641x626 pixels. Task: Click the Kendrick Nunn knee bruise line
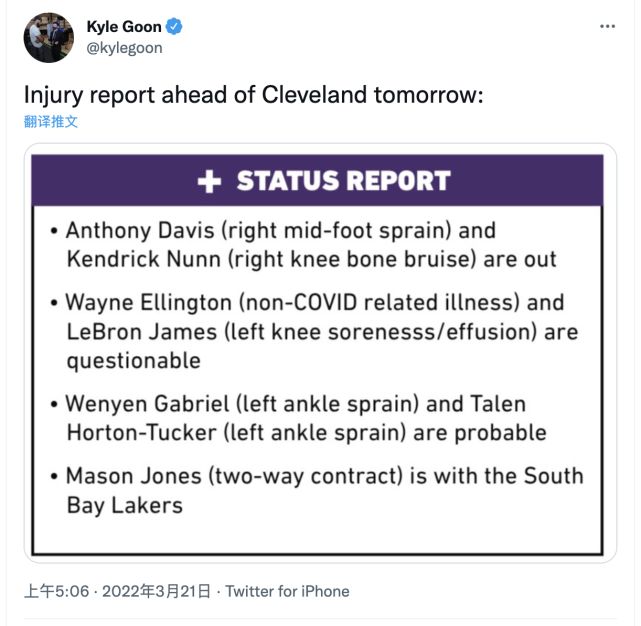click(311, 259)
